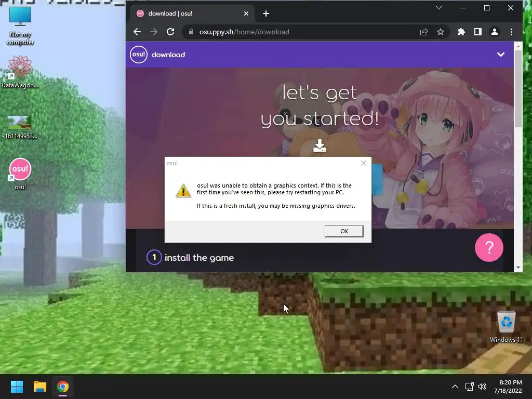Select the osu! desktop shortcut

click(x=20, y=174)
